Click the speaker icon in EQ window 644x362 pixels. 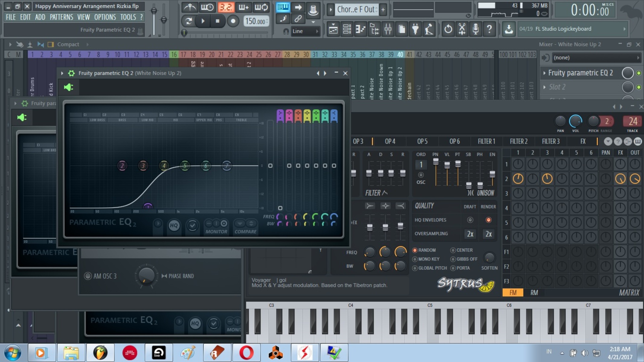69,87
